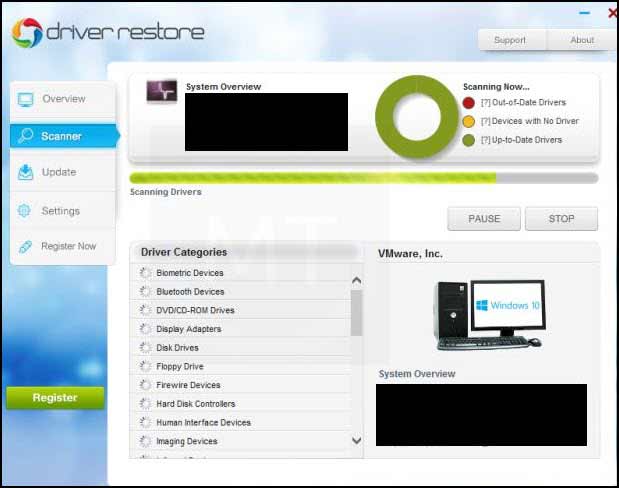Select Human Interface Devices category

241,422
